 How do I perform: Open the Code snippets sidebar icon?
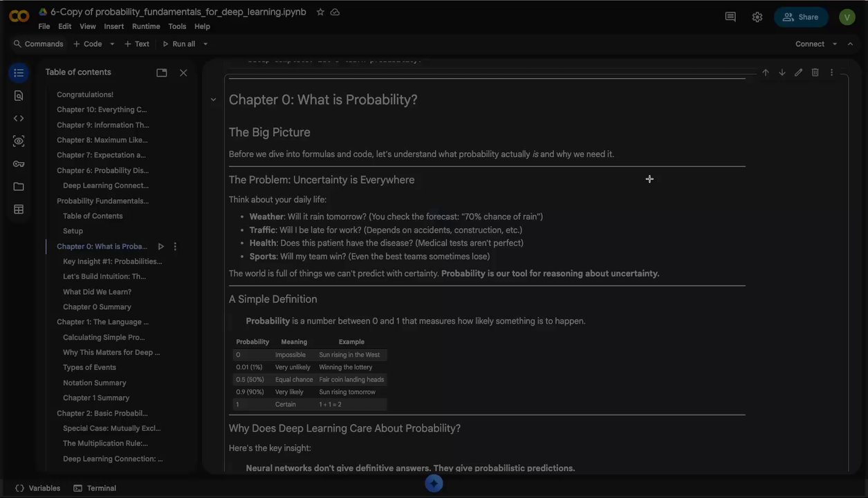[19, 118]
